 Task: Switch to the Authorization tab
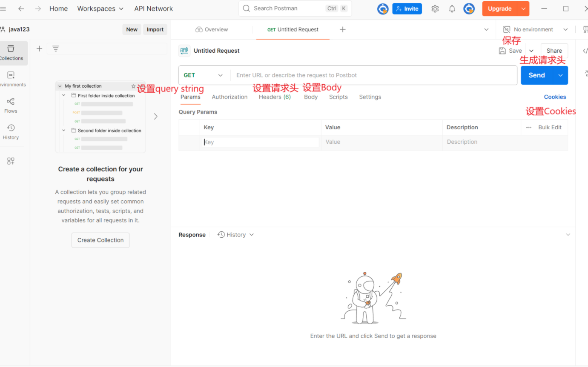(229, 97)
